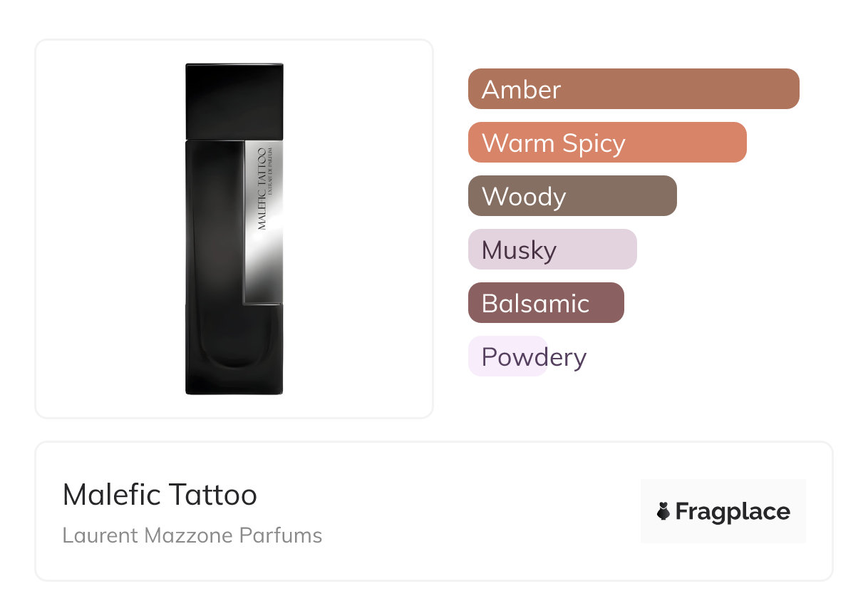Open the Fragplace wordmark text
Viewport: 868px width, 616px height.
pyautogui.click(x=733, y=511)
